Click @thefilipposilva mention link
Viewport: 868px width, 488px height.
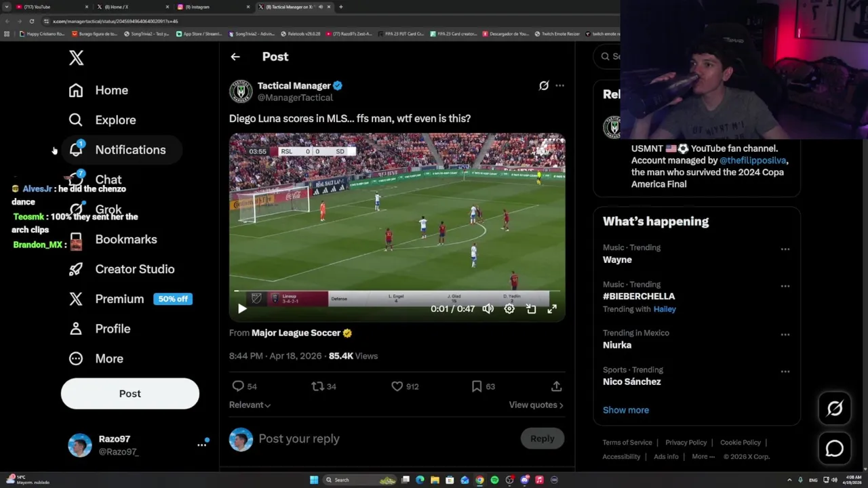[x=753, y=161]
